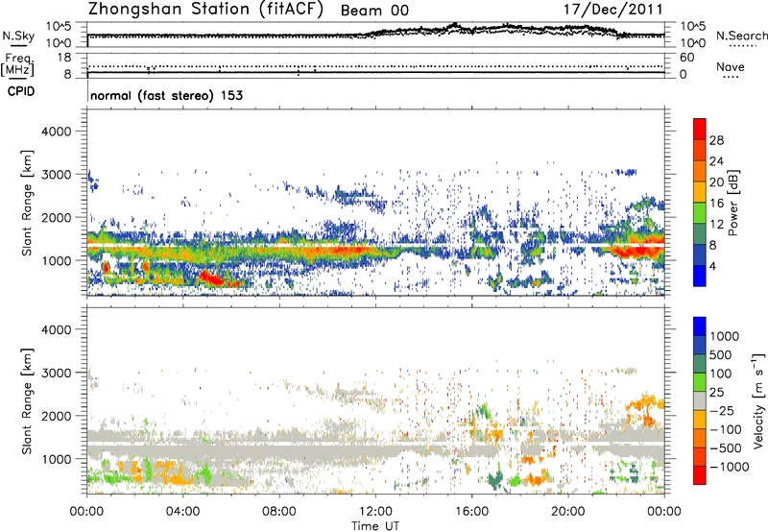The image size is (768, 532).
Task: Click the '18' frequency axis value
Action: (64, 58)
